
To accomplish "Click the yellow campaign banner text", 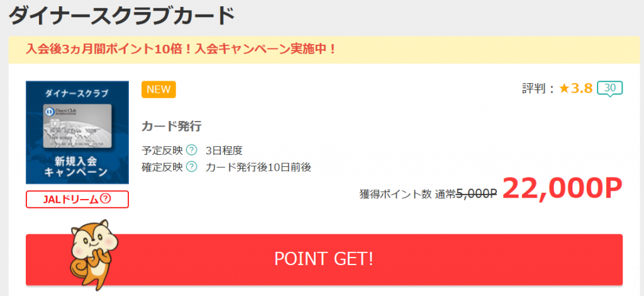I will 181,49.
